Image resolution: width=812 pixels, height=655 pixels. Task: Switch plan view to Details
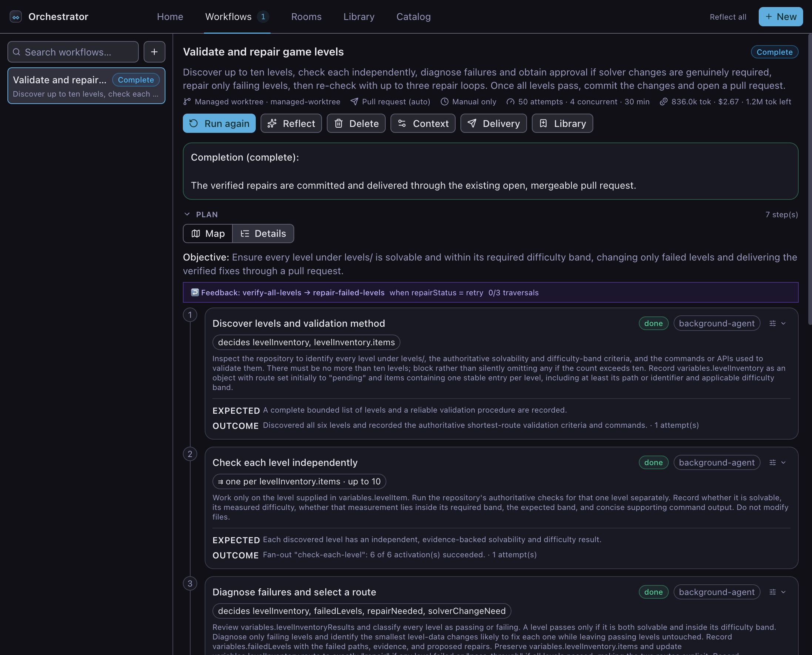tap(263, 234)
